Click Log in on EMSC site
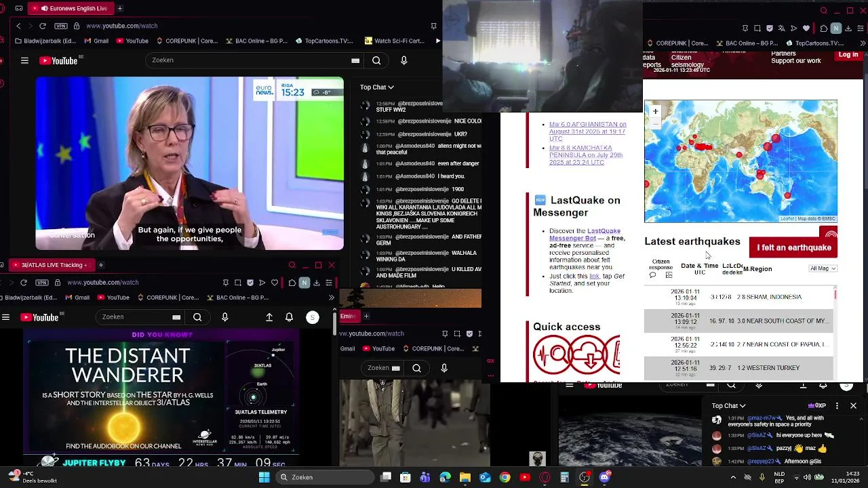868x488 pixels. coord(848,55)
